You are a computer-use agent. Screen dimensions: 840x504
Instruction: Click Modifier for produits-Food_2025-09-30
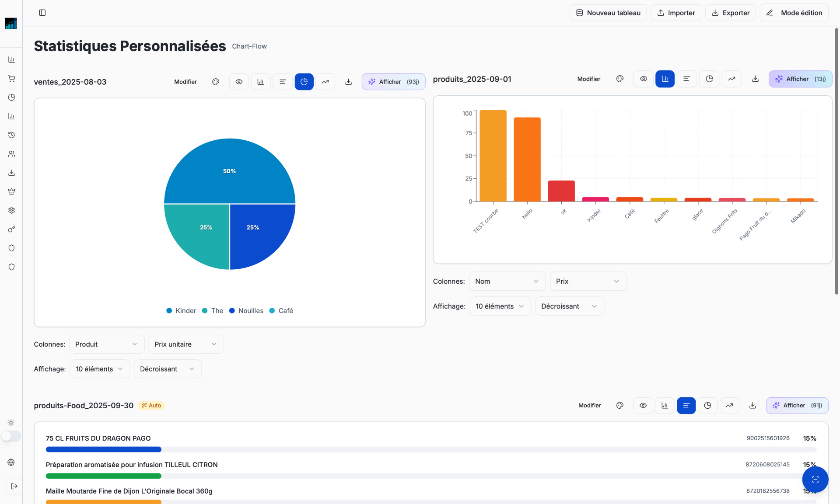pos(589,406)
